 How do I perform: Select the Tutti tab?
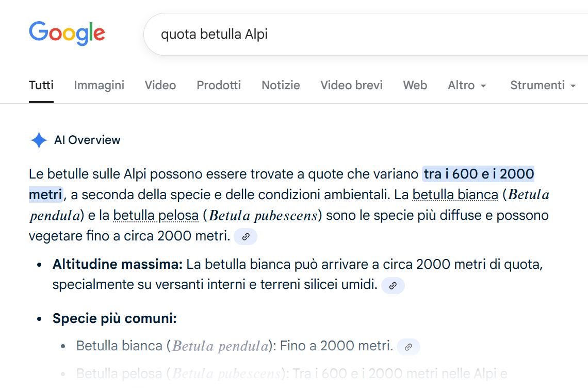pyautogui.click(x=41, y=85)
